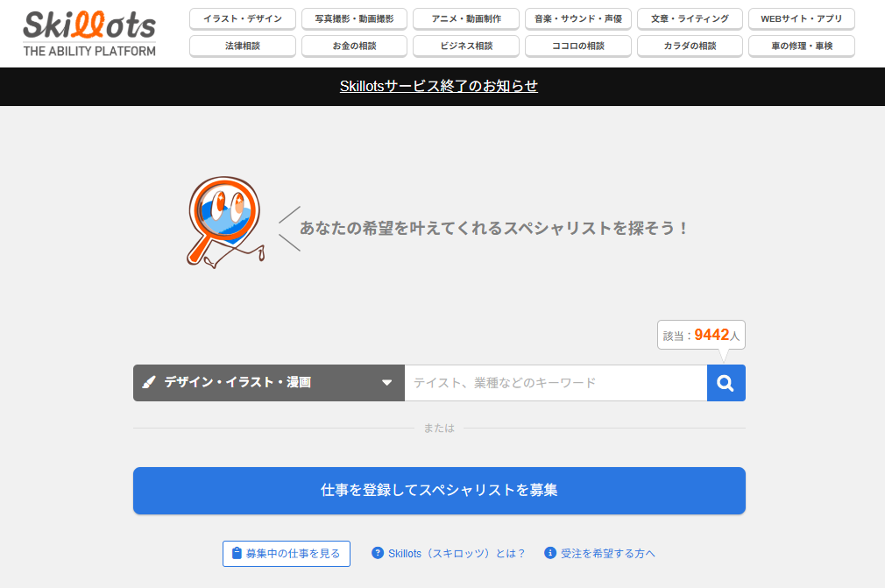
Task: Go to 音楽・サウンド・声優 category
Action: 577,18
